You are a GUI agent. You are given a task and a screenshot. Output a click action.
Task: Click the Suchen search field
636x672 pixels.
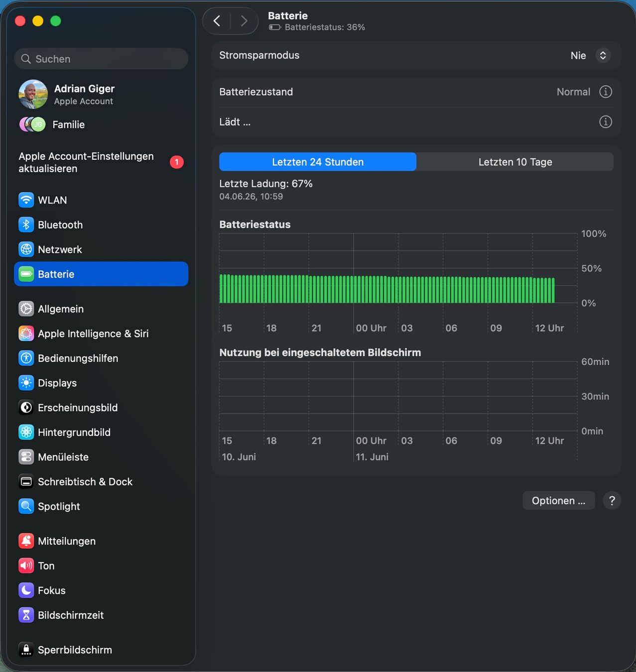[101, 59]
